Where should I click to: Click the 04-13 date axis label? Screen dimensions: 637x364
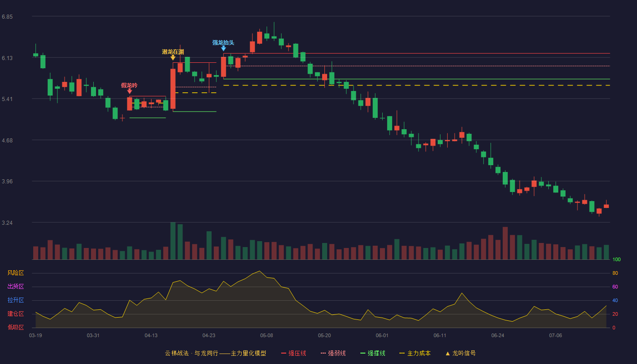point(151,335)
